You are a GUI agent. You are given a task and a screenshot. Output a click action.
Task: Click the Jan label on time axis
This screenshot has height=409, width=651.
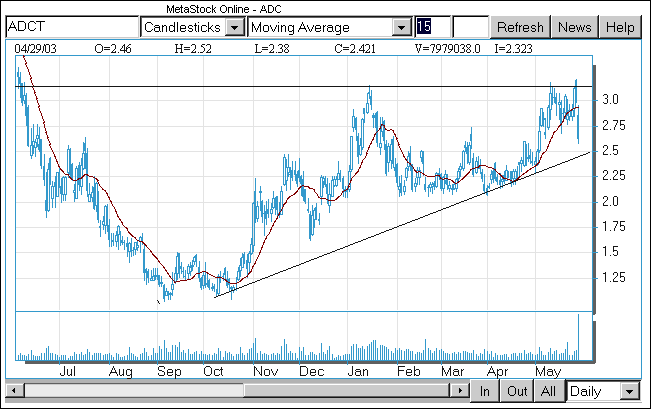click(358, 371)
